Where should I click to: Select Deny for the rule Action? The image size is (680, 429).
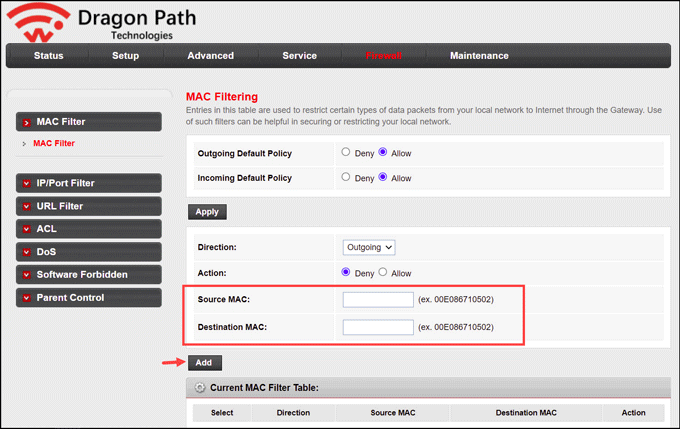point(346,272)
